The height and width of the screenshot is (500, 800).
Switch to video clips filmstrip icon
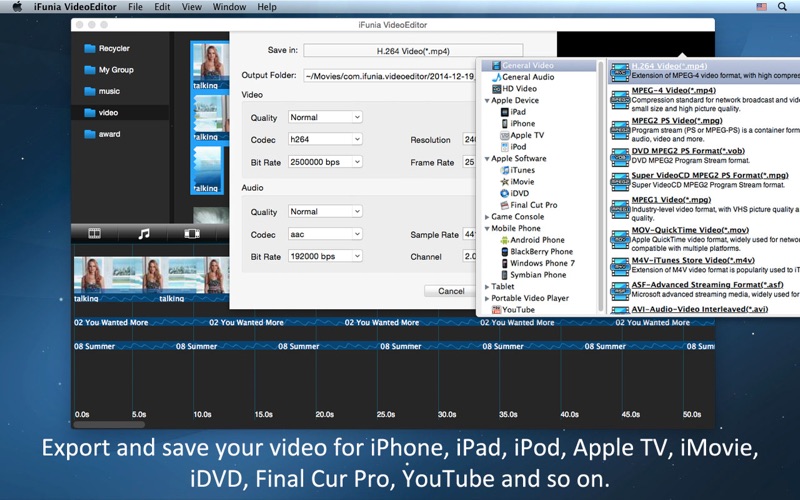[x=95, y=234]
